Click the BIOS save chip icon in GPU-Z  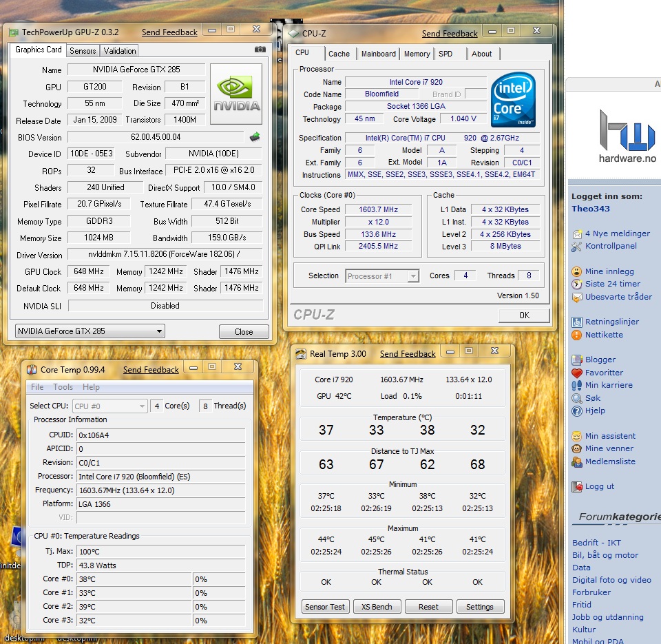click(x=255, y=137)
